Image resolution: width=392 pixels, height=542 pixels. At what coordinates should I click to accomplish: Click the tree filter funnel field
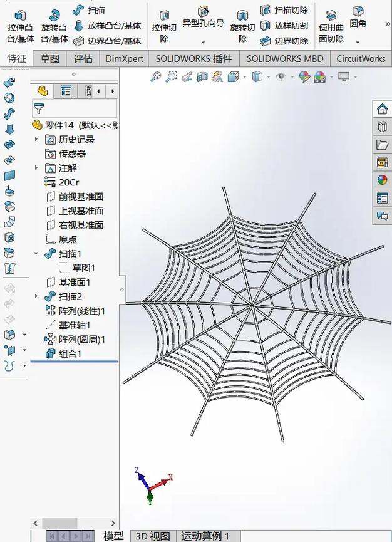[75, 109]
